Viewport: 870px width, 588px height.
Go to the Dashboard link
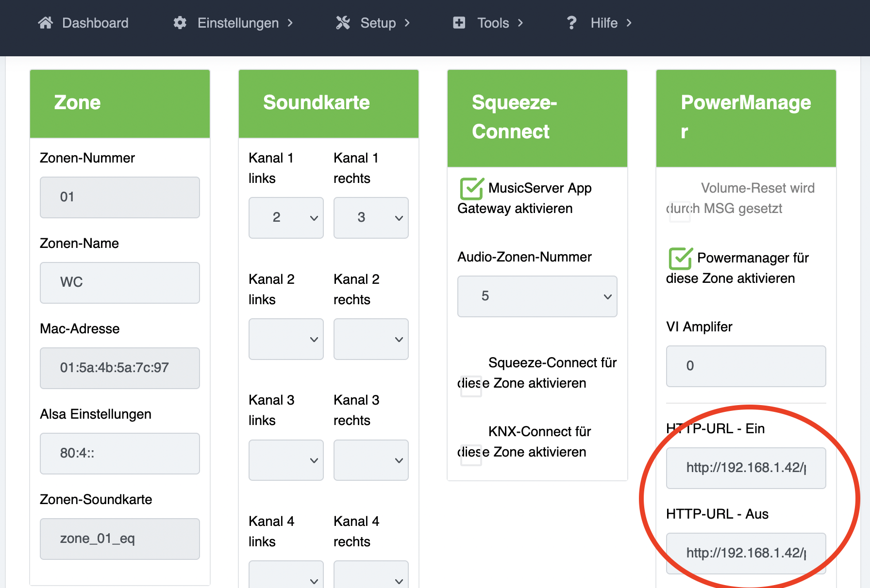(95, 23)
